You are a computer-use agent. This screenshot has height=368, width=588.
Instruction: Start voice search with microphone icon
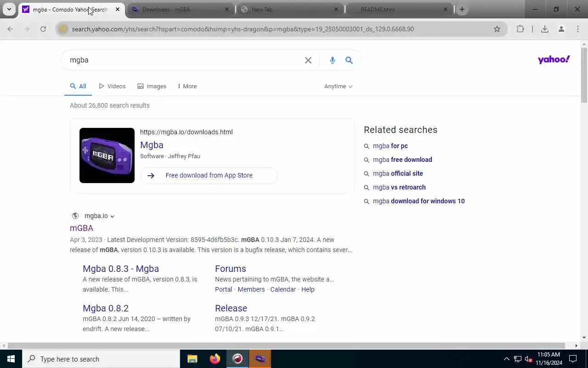click(x=333, y=60)
